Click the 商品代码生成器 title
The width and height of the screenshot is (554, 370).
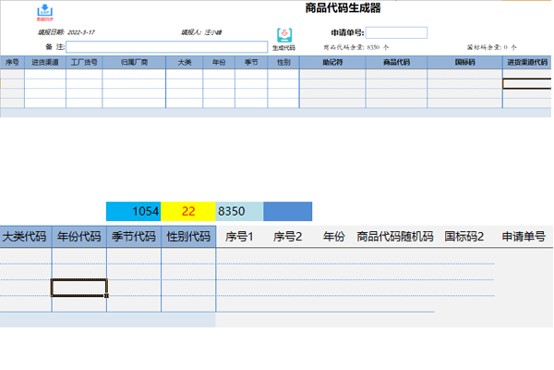click(343, 8)
